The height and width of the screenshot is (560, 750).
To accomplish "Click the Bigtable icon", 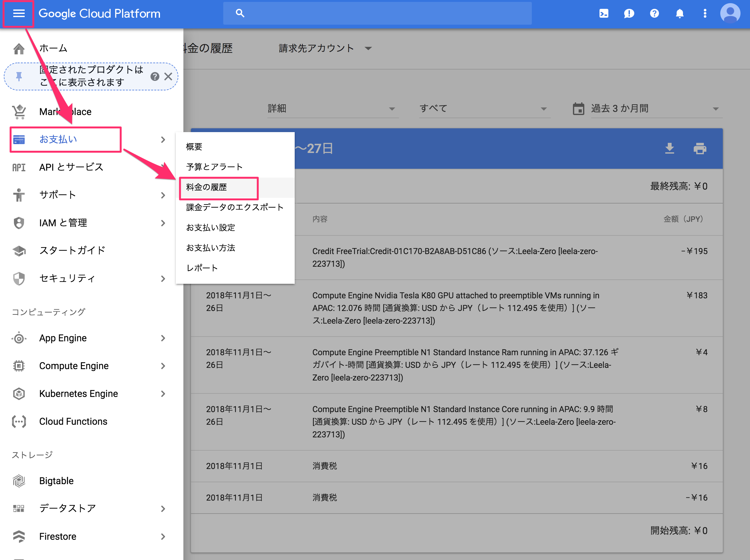I will click(19, 481).
